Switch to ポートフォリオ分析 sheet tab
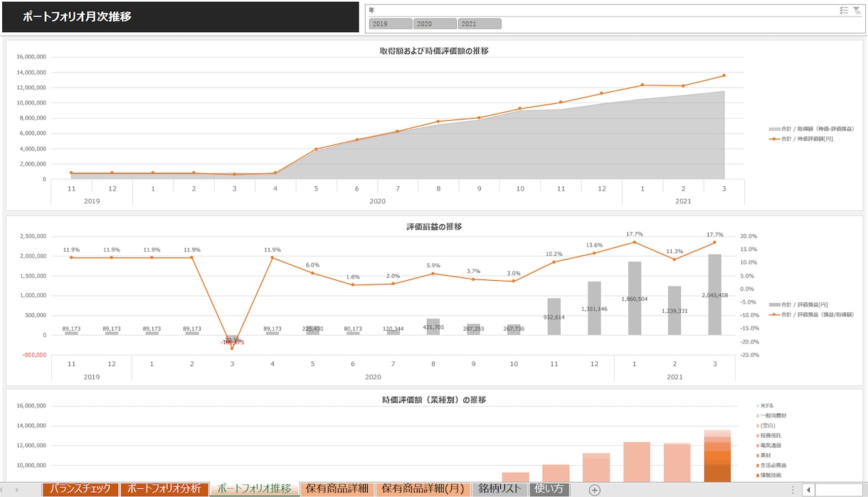 point(164,489)
